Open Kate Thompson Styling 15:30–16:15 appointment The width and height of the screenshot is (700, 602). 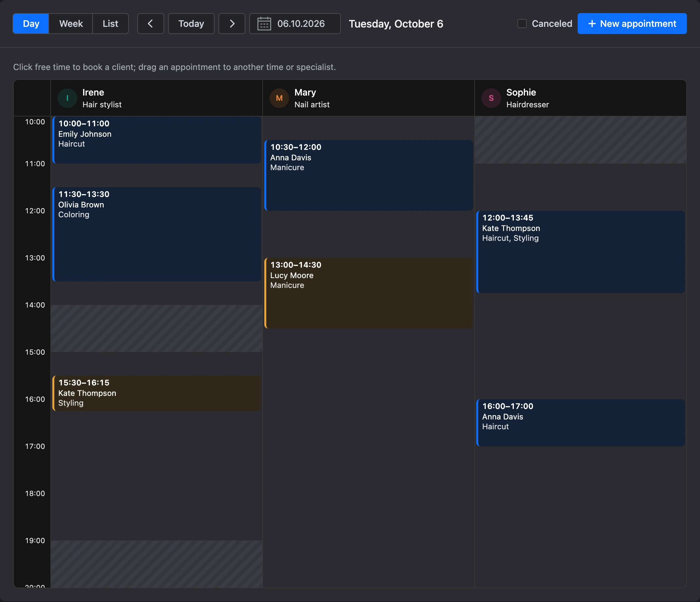coord(157,393)
